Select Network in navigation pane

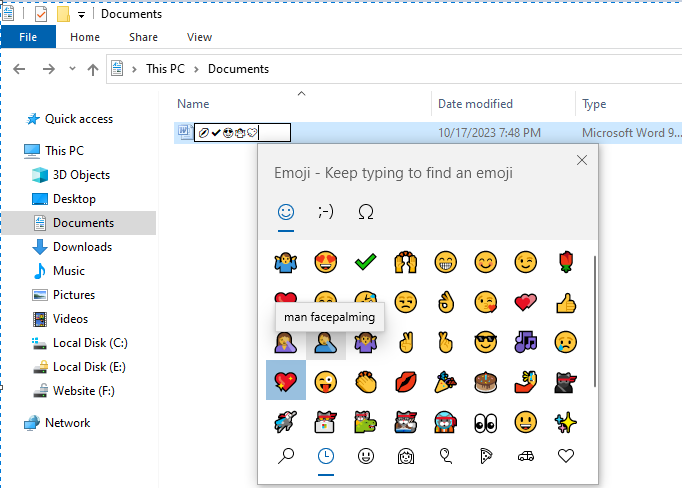pyautogui.click(x=67, y=423)
